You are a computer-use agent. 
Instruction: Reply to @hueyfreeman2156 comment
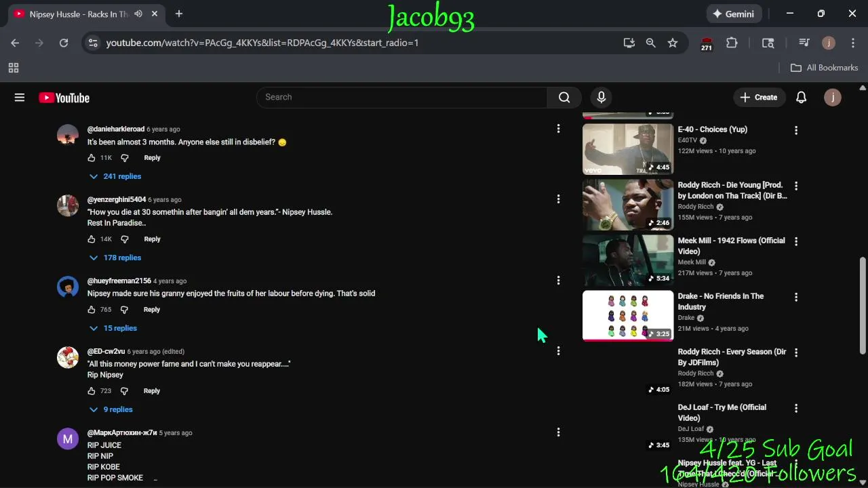(x=152, y=310)
